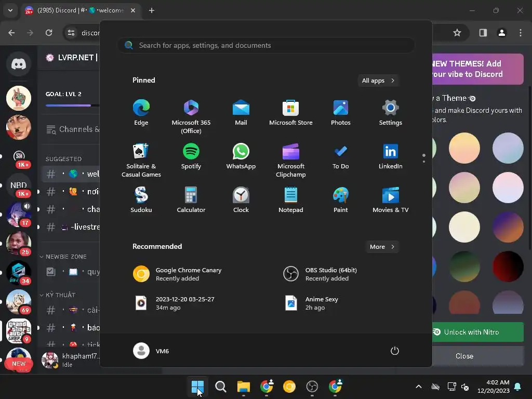
Task: Launch the Photos app
Action: tap(341, 113)
